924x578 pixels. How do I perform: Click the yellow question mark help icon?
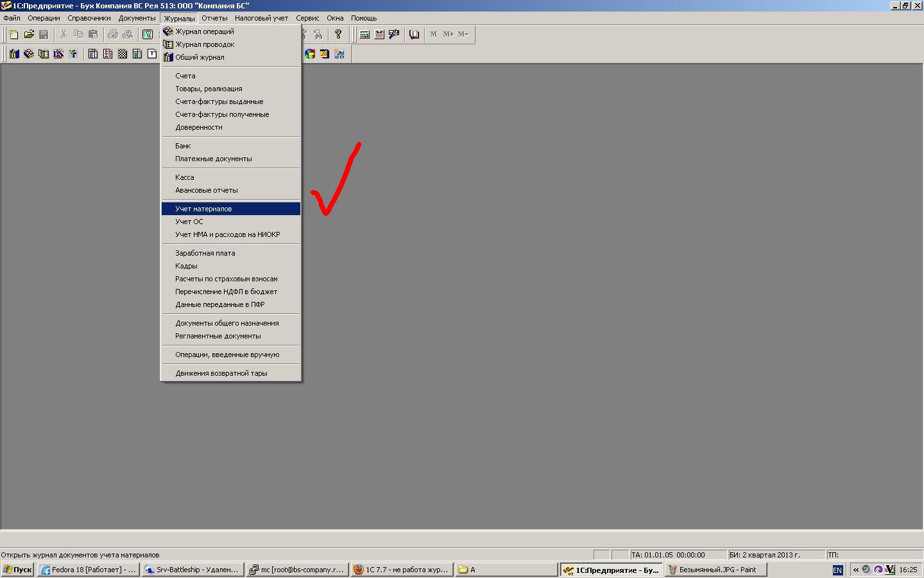click(x=338, y=35)
